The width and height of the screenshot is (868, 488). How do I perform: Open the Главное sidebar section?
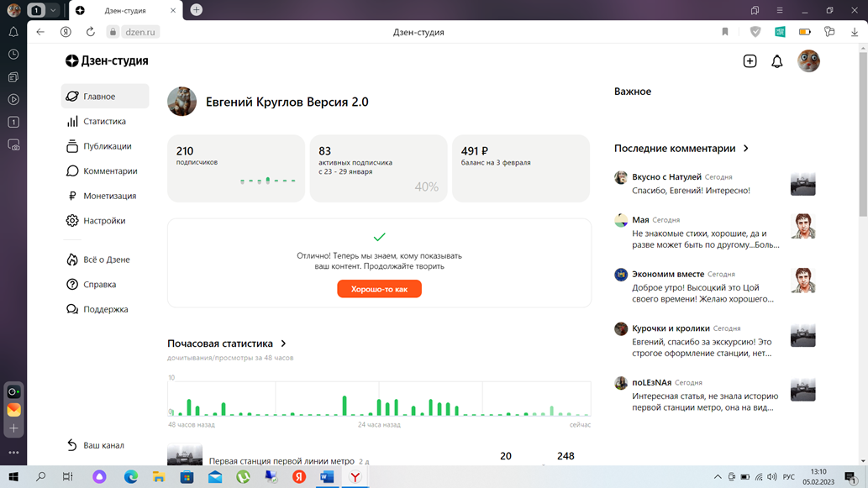coord(105,97)
